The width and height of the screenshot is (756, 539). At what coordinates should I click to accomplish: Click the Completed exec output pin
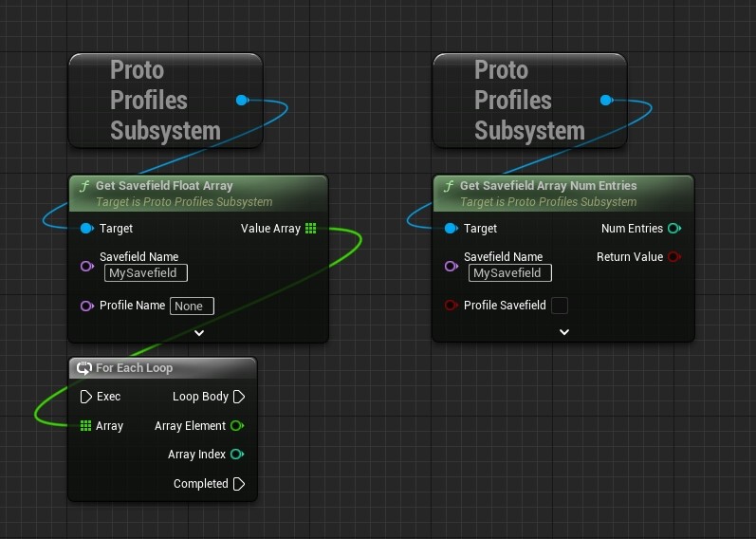(x=239, y=484)
